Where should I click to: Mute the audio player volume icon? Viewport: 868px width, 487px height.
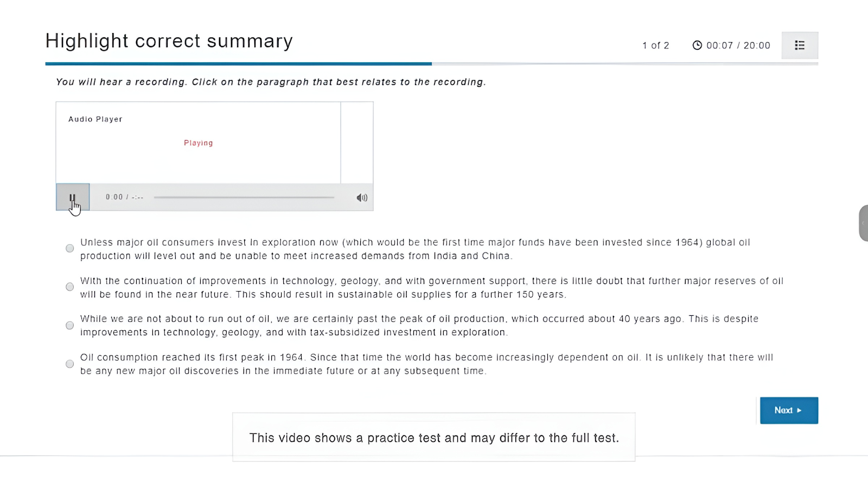[x=362, y=197]
